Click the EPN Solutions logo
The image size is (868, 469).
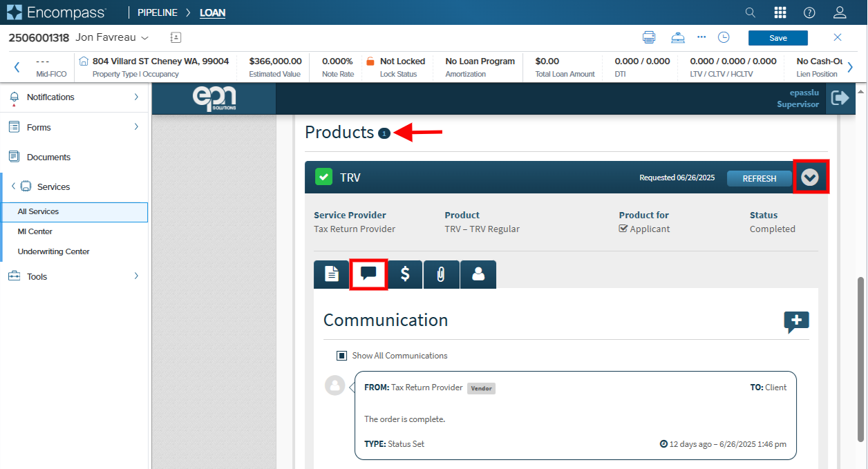214,98
